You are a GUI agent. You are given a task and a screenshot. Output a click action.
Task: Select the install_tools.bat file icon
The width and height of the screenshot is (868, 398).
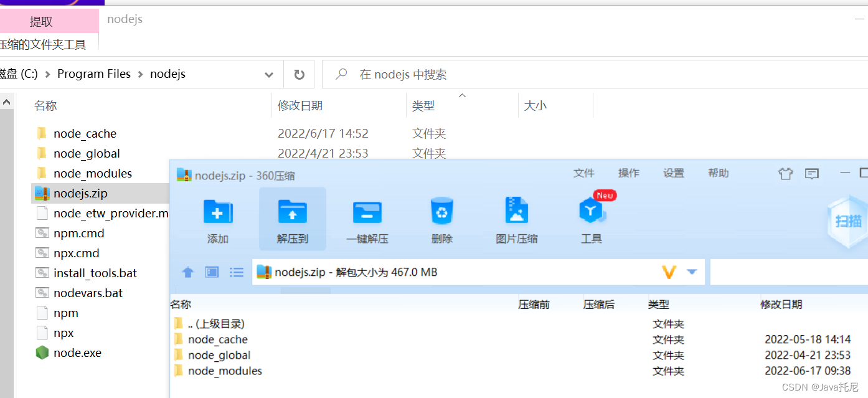pyautogui.click(x=42, y=273)
